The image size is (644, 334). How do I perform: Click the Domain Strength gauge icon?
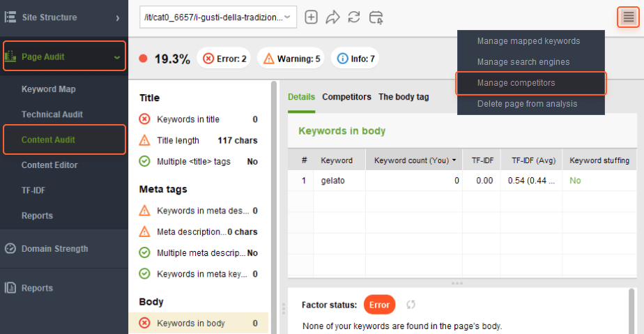[10, 248]
